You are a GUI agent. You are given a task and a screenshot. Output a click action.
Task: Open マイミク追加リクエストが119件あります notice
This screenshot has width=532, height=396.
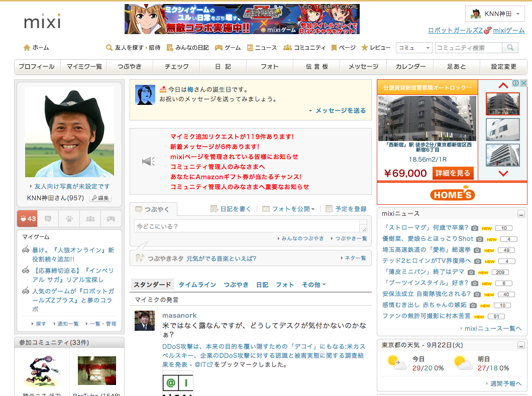232,137
